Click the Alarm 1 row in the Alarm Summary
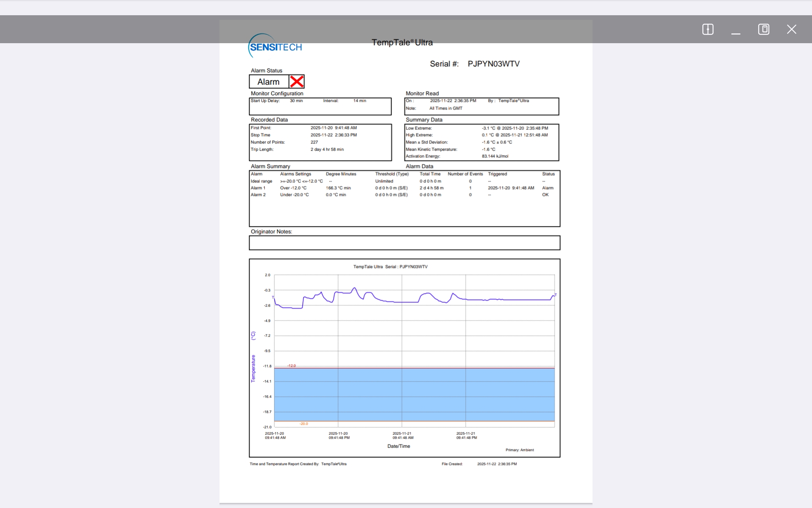Screen dimensions: 812x508 pos(258,188)
